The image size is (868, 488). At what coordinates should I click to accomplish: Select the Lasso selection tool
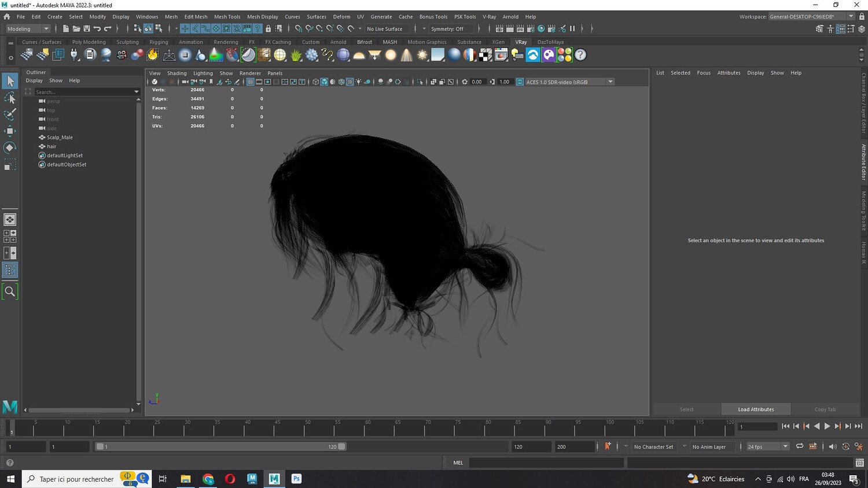(10, 98)
